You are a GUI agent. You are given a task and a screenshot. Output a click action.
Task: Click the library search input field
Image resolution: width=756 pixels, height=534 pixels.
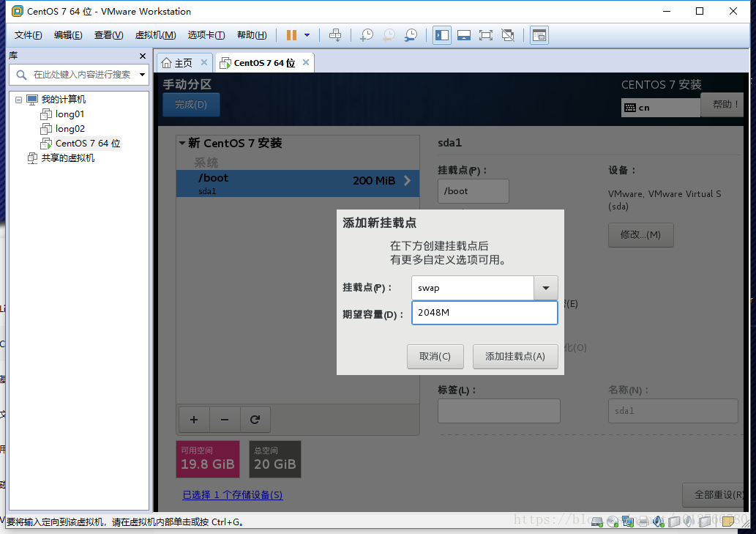(81, 74)
